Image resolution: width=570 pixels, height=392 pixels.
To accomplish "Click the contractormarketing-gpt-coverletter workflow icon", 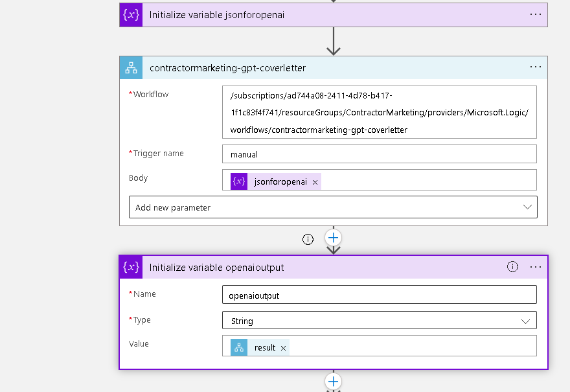I will pos(131,67).
